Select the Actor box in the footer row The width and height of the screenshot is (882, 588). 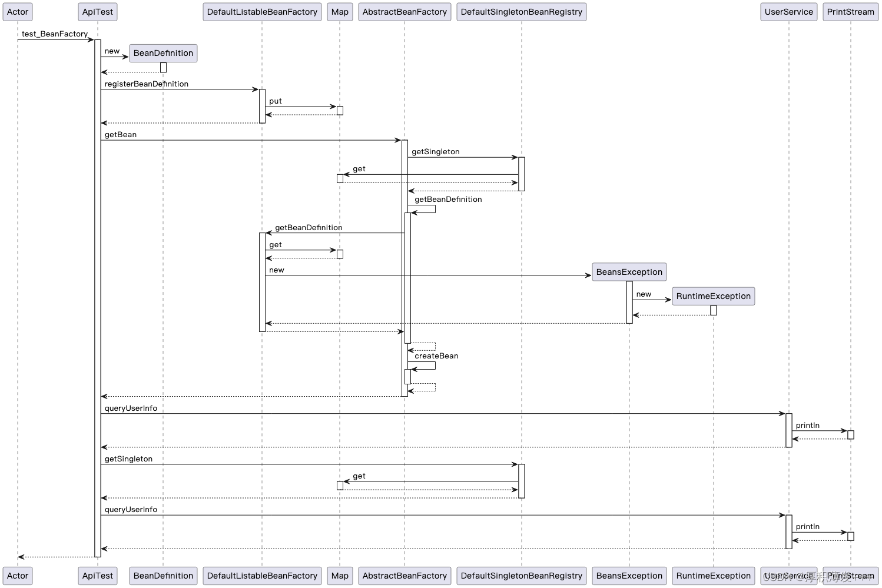pyautogui.click(x=18, y=576)
